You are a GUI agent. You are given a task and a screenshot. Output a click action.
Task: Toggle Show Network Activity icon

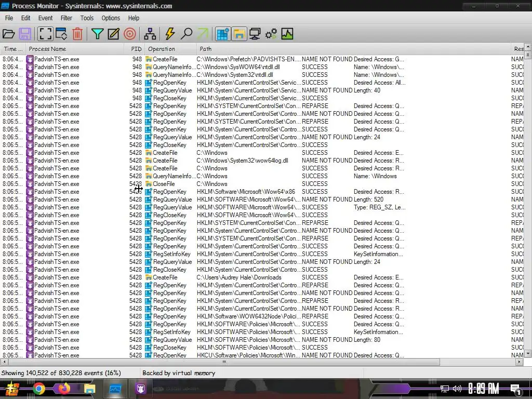click(x=255, y=34)
